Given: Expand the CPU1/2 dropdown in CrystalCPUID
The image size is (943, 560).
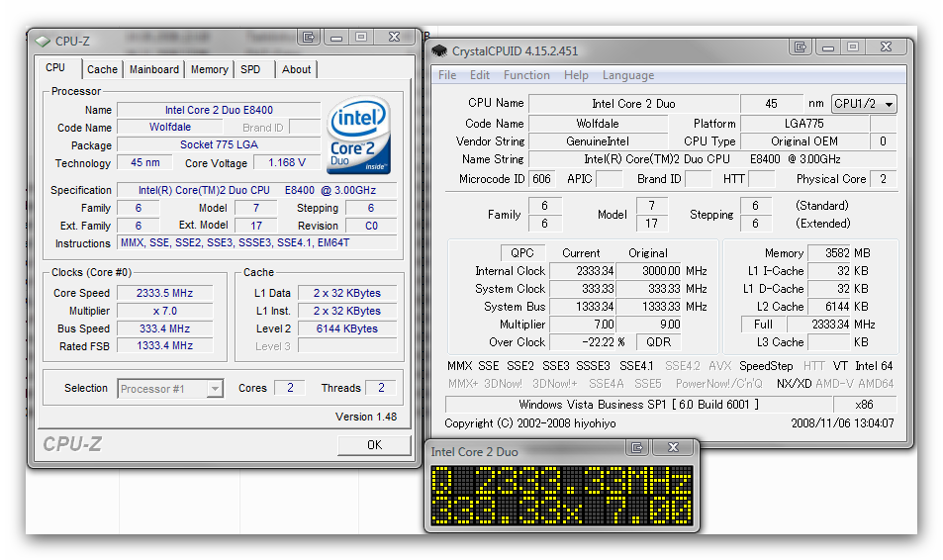Looking at the screenshot, I should [x=864, y=104].
